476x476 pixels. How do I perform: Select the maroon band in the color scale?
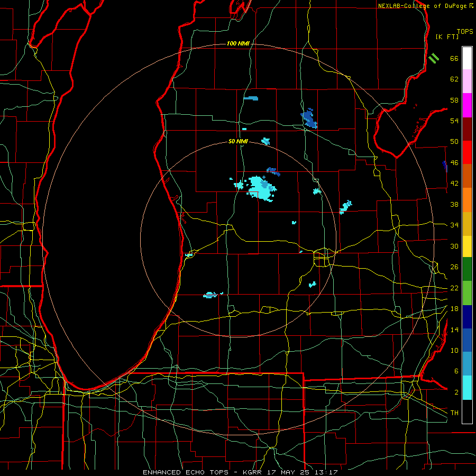click(467, 129)
